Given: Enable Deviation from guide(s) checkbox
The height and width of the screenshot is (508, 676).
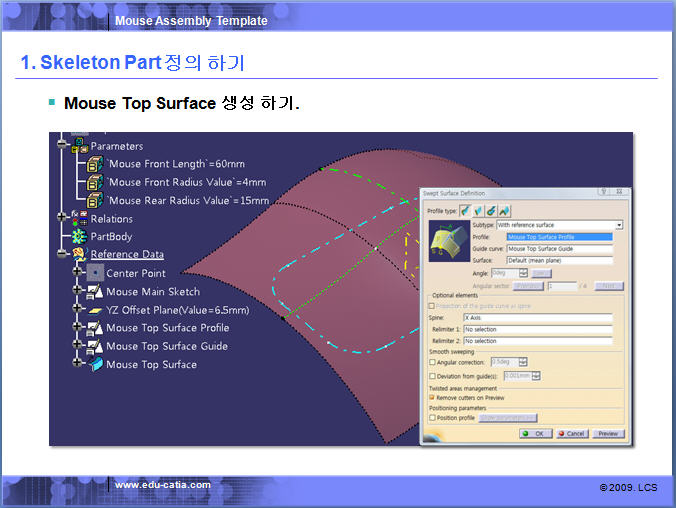Looking at the screenshot, I should (432, 376).
